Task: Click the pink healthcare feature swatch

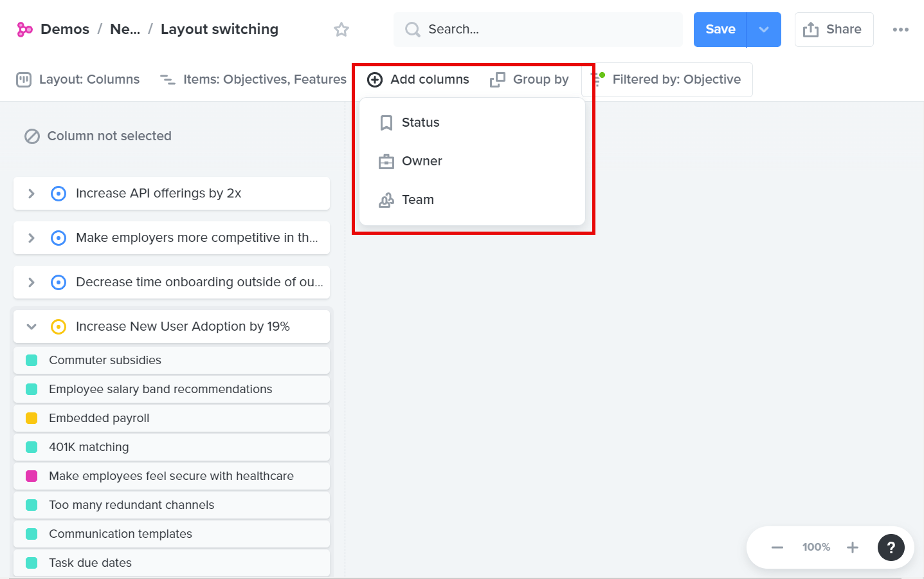Action: (32, 476)
